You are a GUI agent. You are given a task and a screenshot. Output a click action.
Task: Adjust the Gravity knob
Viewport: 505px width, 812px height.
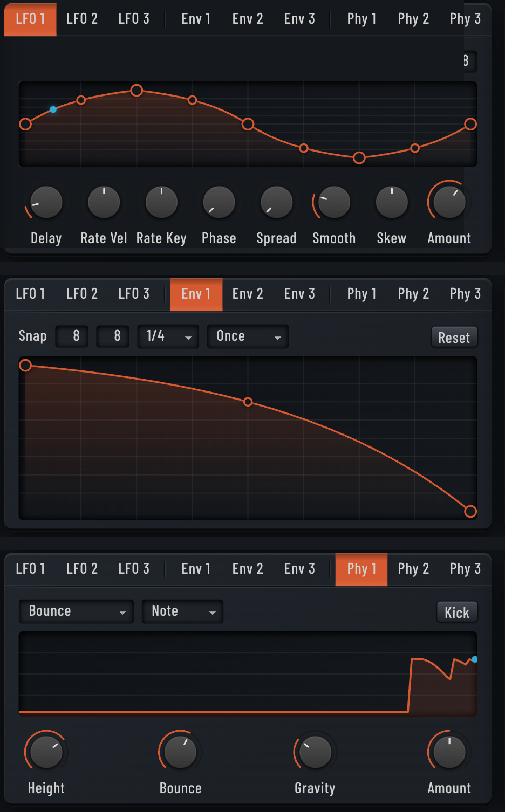click(x=315, y=752)
